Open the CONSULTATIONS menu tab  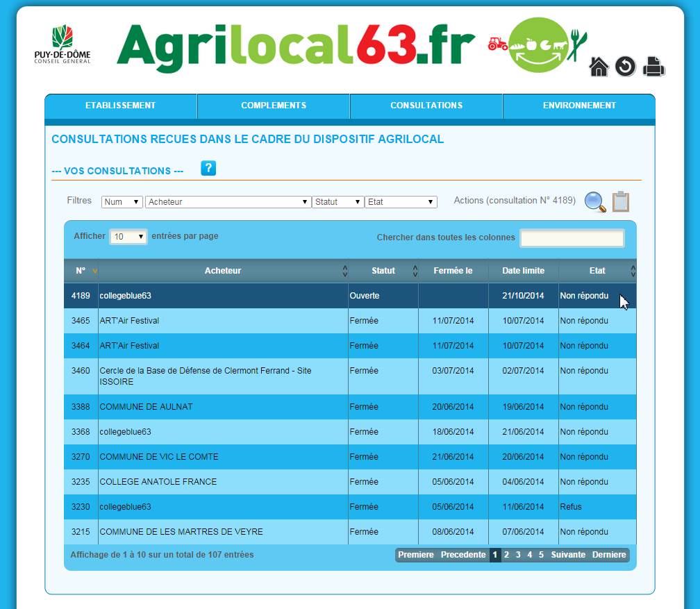click(426, 106)
